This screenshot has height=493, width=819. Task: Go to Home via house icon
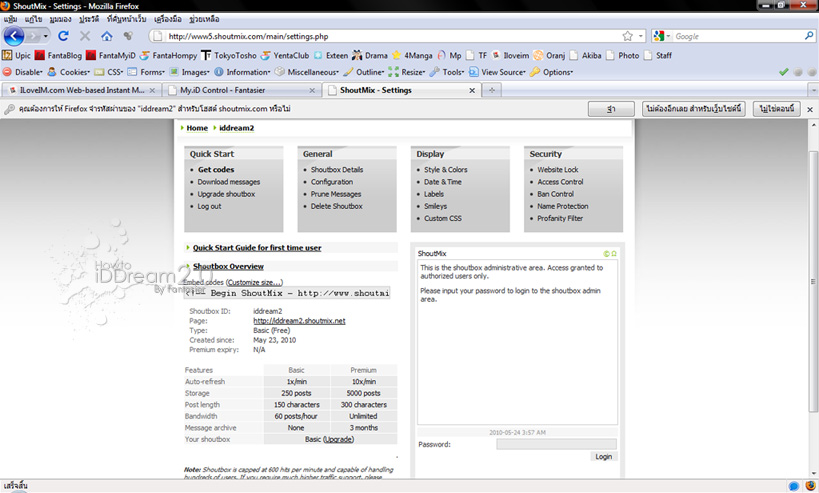point(107,36)
